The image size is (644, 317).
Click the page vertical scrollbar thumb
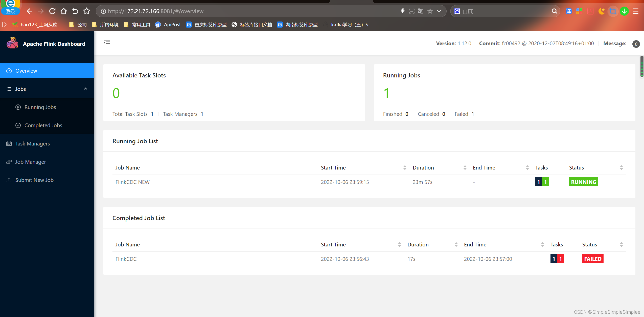641,66
